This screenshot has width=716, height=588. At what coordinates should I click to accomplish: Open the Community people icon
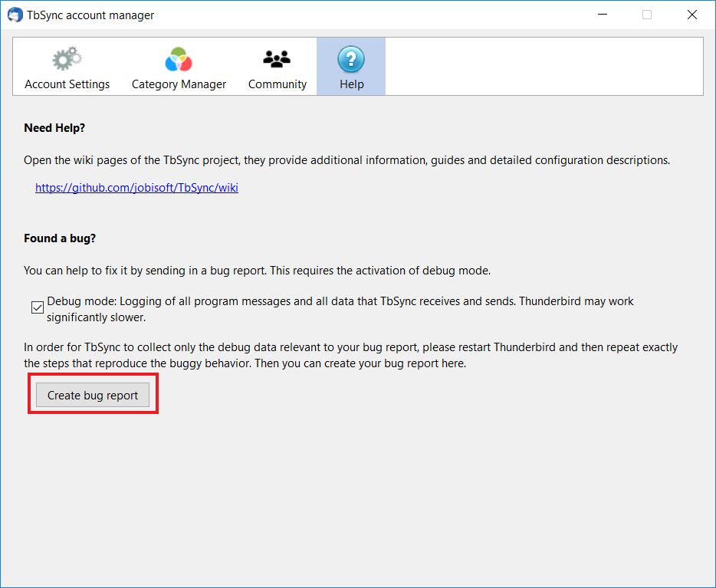tap(277, 59)
